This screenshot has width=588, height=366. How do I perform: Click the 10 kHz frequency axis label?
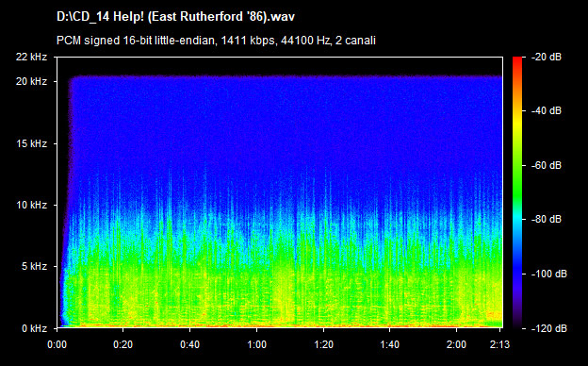pyautogui.click(x=31, y=205)
